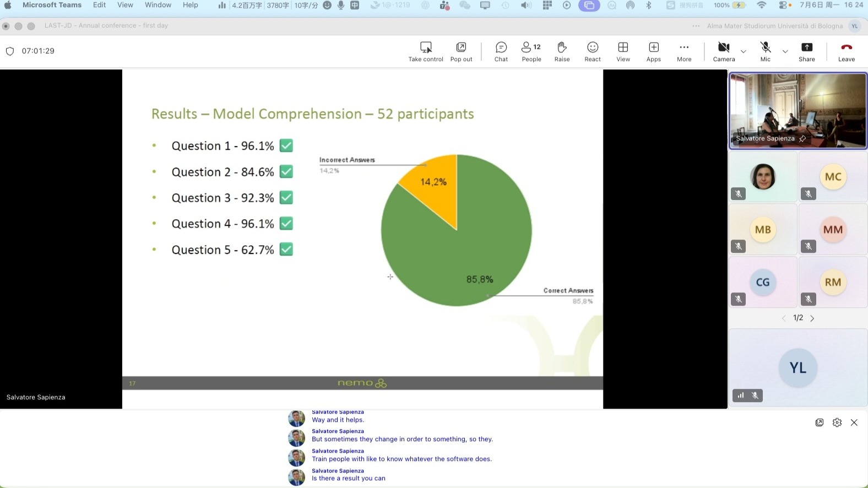Open More options in meeting toolbar
This screenshot has height=488, width=868.
tap(684, 52)
